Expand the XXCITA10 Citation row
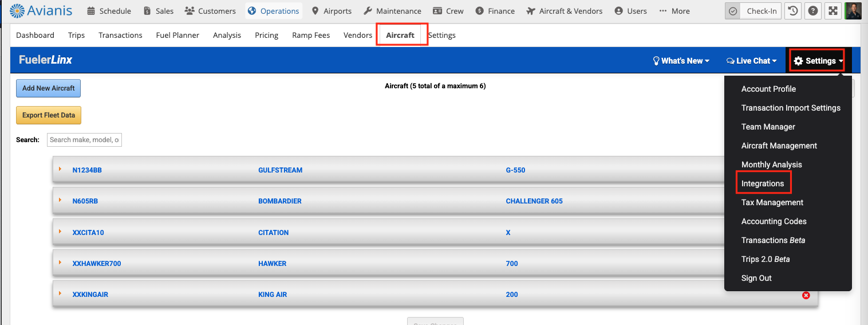The height and width of the screenshot is (325, 868). click(60, 232)
